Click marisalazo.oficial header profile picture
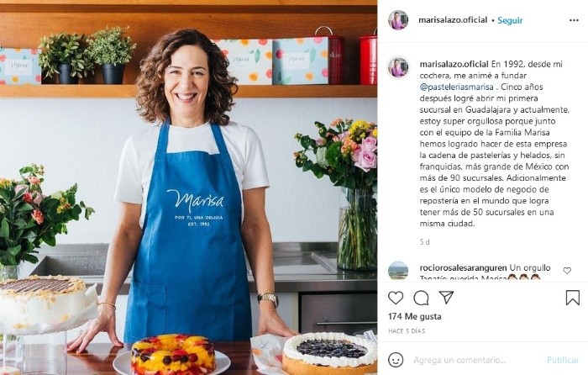 pos(398,20)
